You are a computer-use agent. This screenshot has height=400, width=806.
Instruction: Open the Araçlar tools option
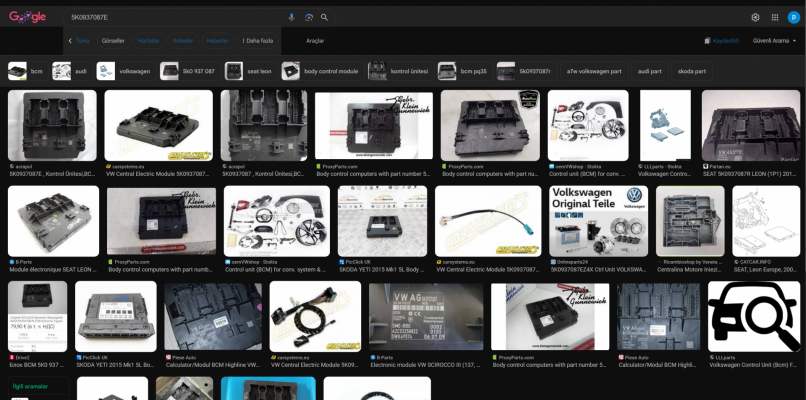[x=315, y=41]
